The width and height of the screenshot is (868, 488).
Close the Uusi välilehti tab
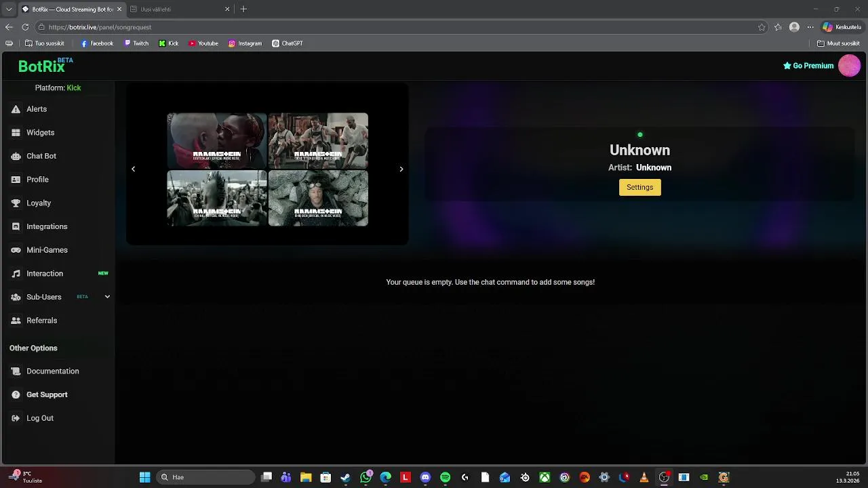pyautogui.click(x=227, y=9)
